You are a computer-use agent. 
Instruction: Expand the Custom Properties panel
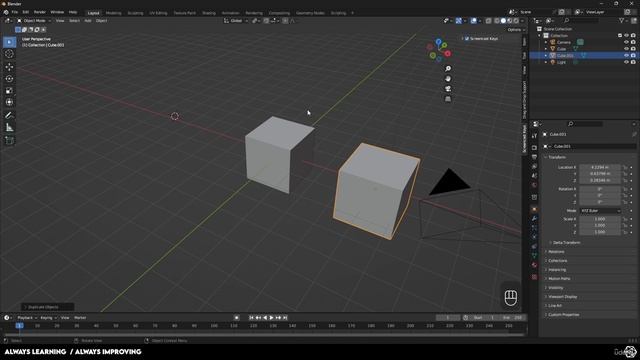(562, 315)
